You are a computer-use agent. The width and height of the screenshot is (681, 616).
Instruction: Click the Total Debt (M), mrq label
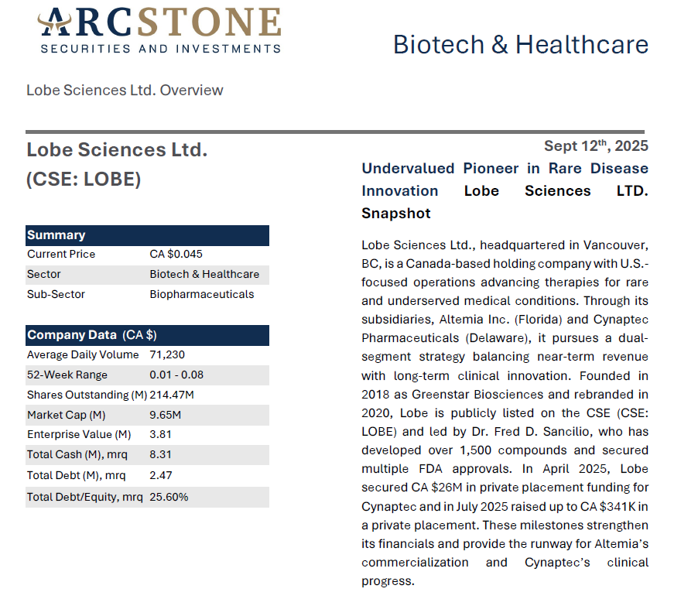click(76, 476)
